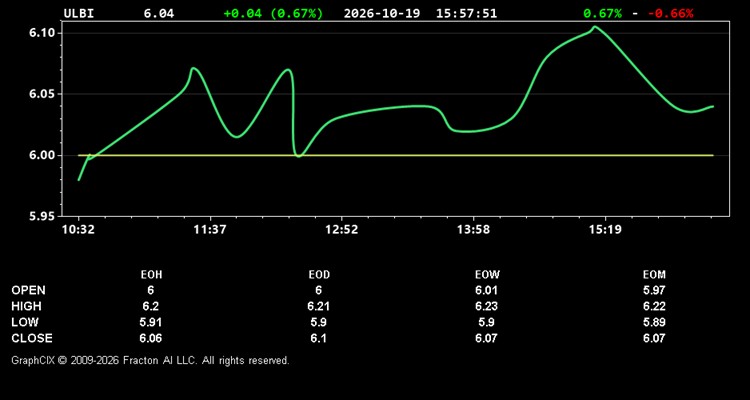
Task: Click the ULBI ticker symbol
Action: [x=79, y=13]
